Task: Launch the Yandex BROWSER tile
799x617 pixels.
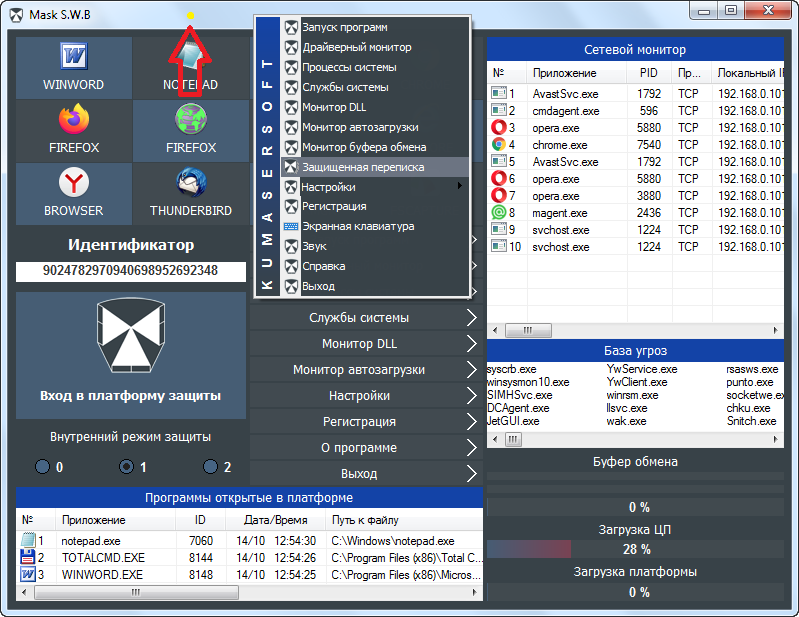Action: 74,194
